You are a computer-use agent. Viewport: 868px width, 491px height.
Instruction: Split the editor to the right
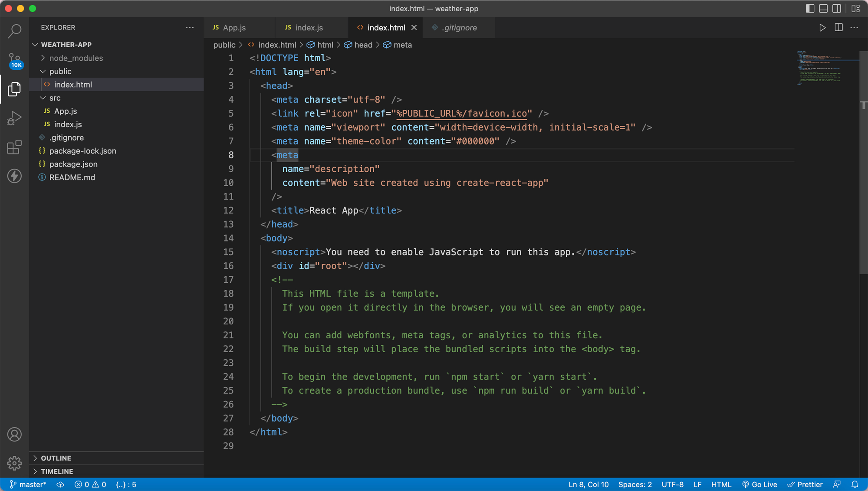pos(838,28)
